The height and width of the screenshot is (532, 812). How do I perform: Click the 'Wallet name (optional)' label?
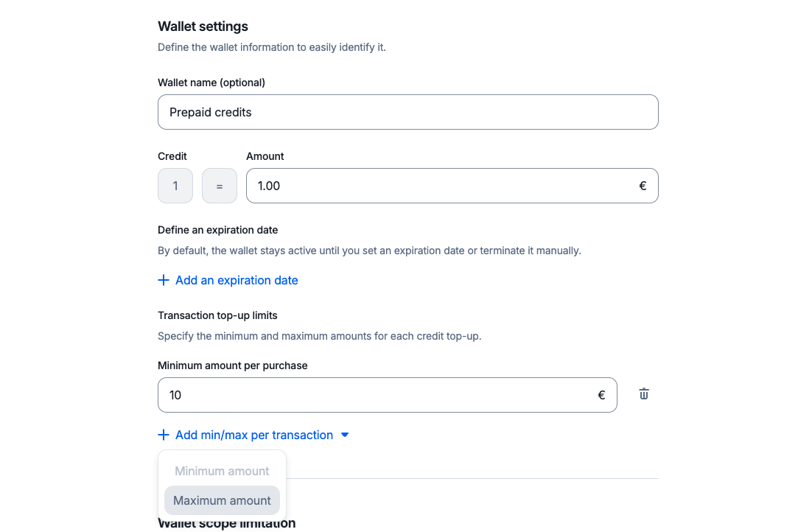coord(211,83)
